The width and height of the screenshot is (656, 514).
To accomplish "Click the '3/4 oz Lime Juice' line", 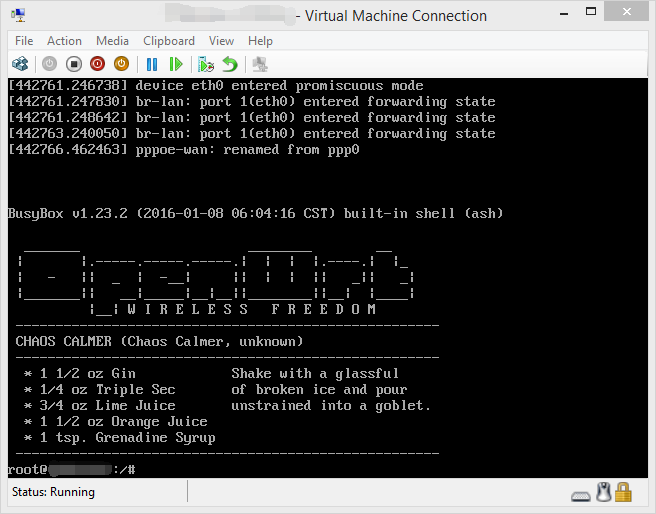I will (100, 405).
